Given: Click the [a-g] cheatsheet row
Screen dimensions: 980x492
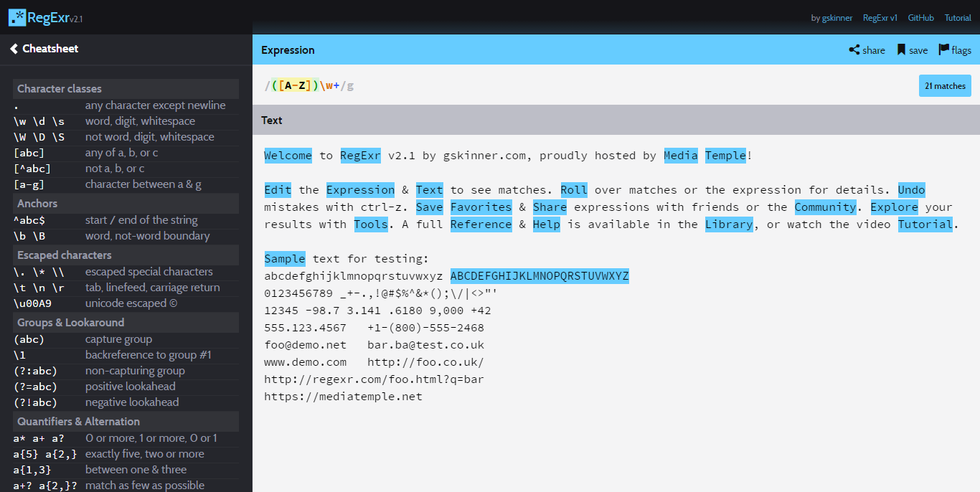Looking at the screenshot, I should [x=126, y=184].
